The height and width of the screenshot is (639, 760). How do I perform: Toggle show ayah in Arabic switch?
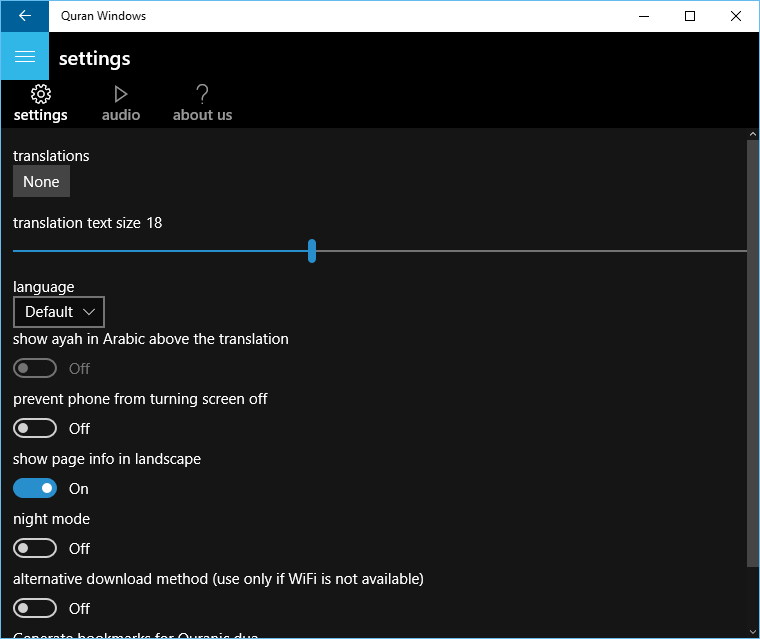coord(35,368)
